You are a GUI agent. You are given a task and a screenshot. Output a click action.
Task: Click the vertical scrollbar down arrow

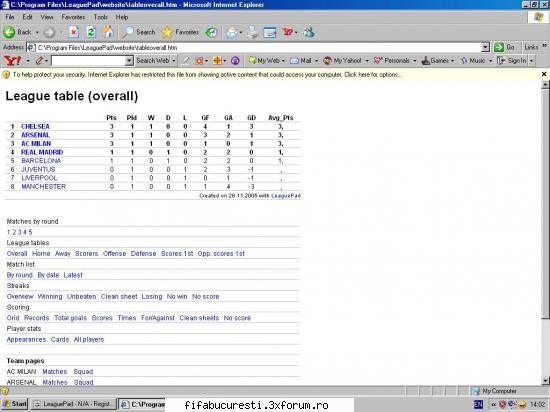click(545, 381)
